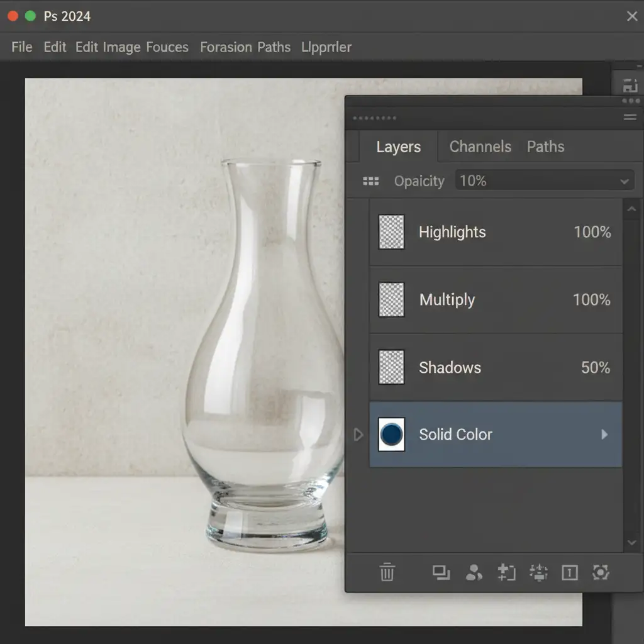Switch to the Channels tab
This screenshot has height=644, width=644.
480,147
